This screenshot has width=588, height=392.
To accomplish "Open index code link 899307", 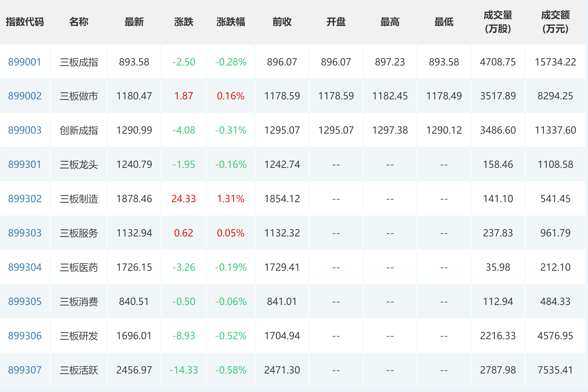I will coord(25,370).
